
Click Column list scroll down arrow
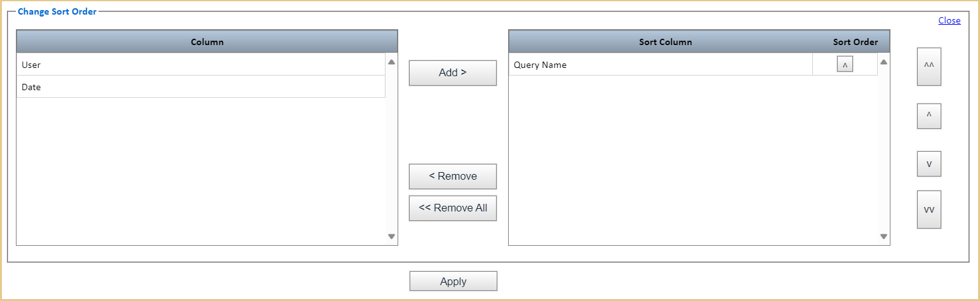(391, 236)
